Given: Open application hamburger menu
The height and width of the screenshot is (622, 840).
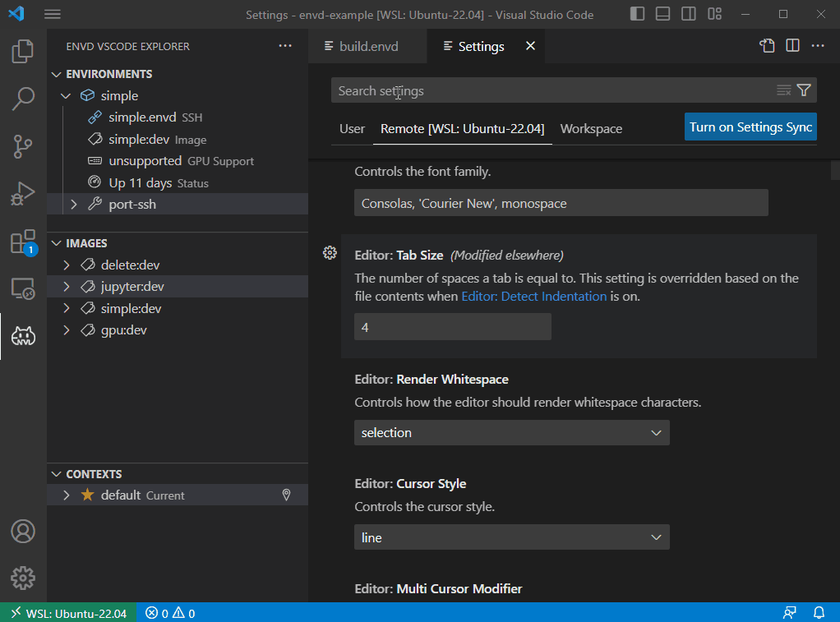Looking at the screenshot, I should click(53, 14).
